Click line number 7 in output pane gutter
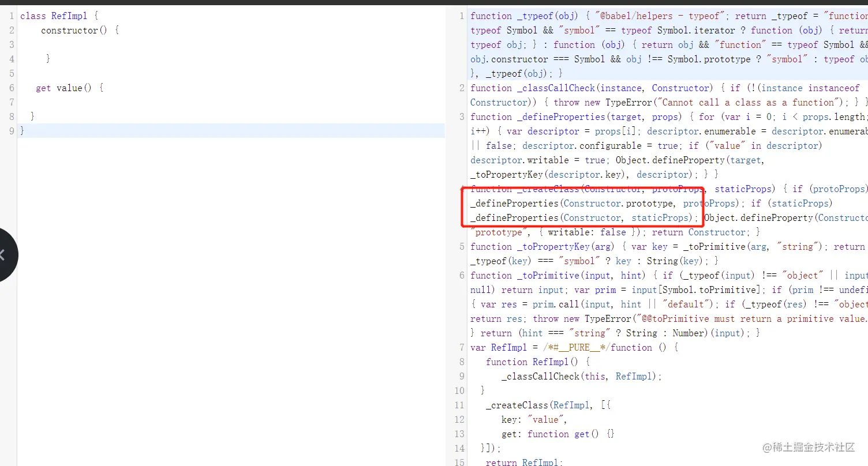The width and height of the screenshot is (868, 466). (461, 348)
